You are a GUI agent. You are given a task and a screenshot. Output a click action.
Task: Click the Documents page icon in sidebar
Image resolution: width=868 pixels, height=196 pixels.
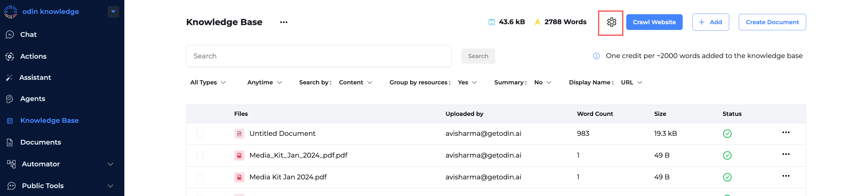(10, 142)
